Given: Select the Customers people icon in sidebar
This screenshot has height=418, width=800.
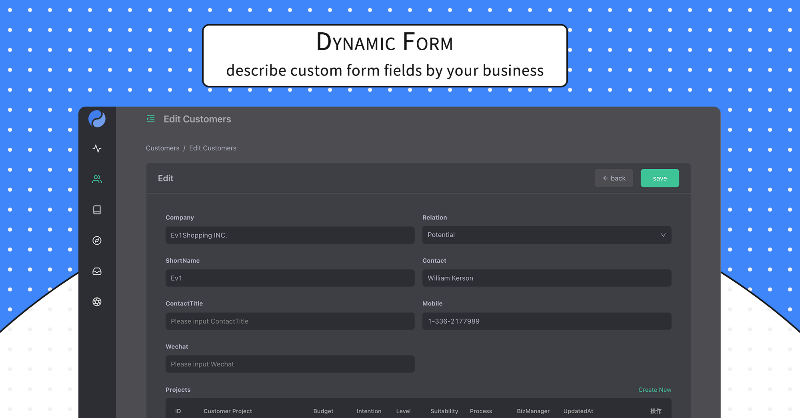Looking at the screenshot, I should 97,179.
